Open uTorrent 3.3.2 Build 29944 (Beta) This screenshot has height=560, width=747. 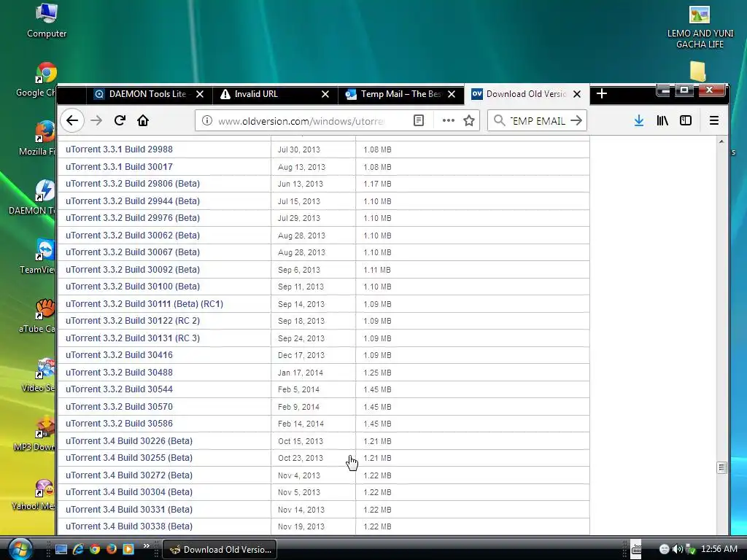click(x=133, y=201)
